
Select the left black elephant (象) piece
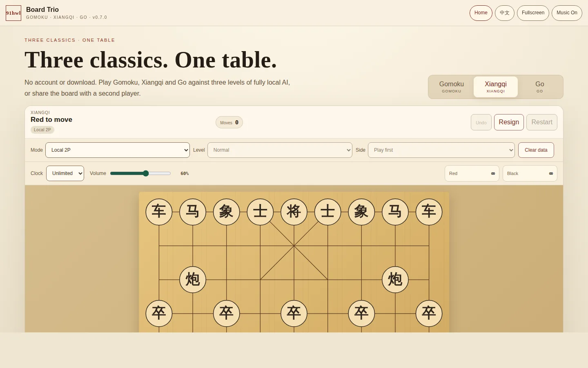point(227,212)
